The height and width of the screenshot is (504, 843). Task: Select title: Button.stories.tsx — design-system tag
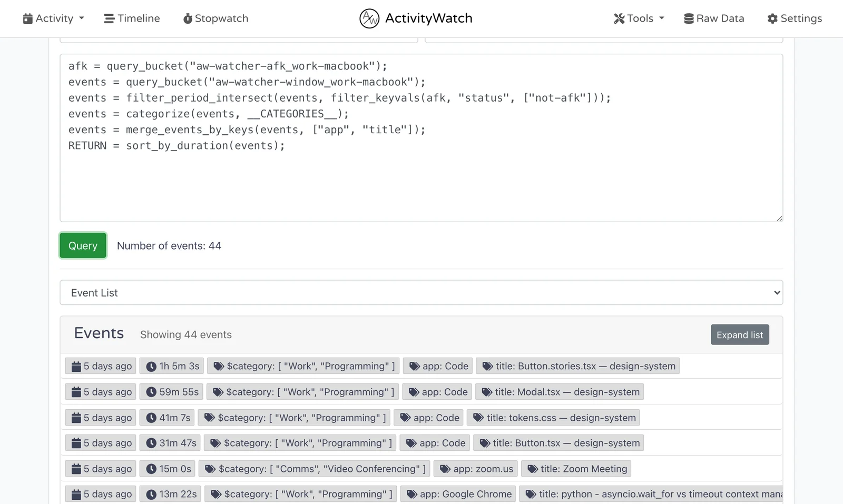(x=578, y=366)
